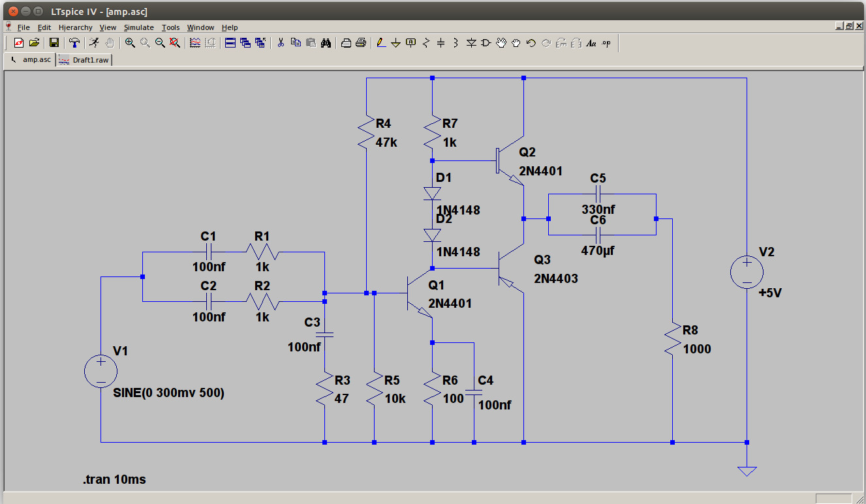Open the SPICE directive .op tool
The image size is (866, 504).
(x=606, y=43)
